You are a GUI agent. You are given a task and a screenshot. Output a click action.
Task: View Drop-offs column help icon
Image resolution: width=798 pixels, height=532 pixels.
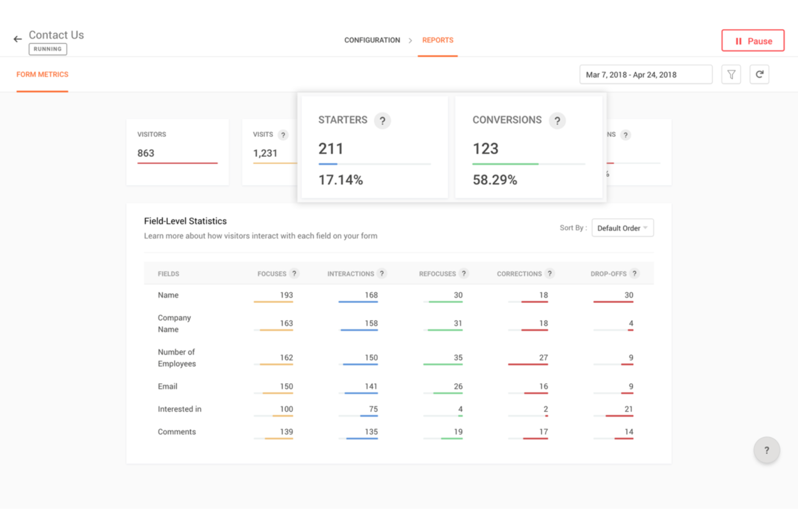click(x=634, y=273)
